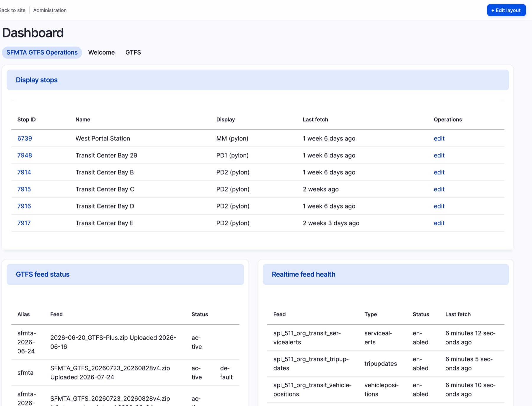This screenshot has height=406, width=532.
Task: Click Status header in GTFS feed status
Action: point(200,314)
